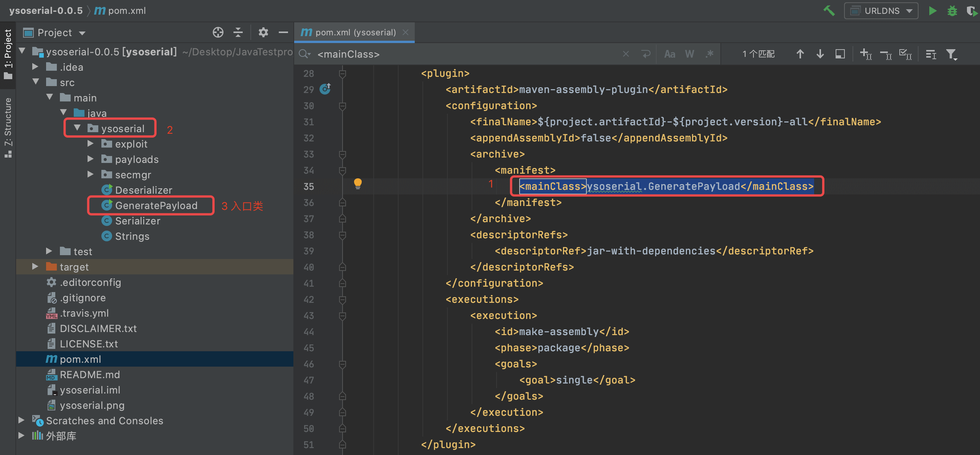The height and width of the screenshot is (455, 980).
Task: Toggle Words option in search bar
Action: click(690, 54)
